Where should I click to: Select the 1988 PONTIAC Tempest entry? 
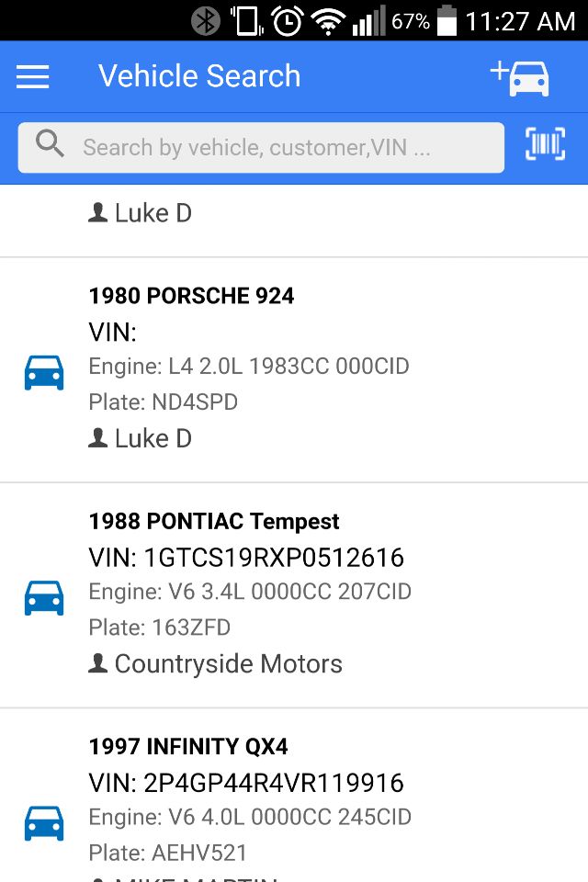(214, 522)
